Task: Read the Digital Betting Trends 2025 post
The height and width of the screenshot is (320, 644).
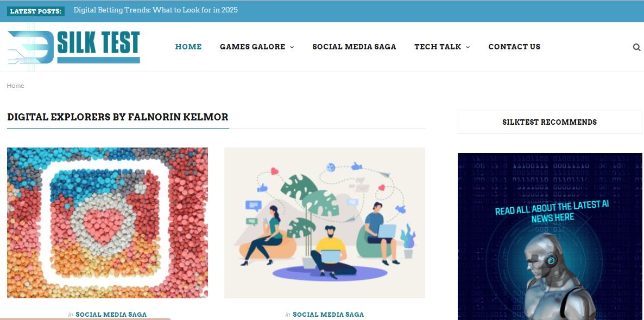Action: pyautogui.click(x=156, y=10)
